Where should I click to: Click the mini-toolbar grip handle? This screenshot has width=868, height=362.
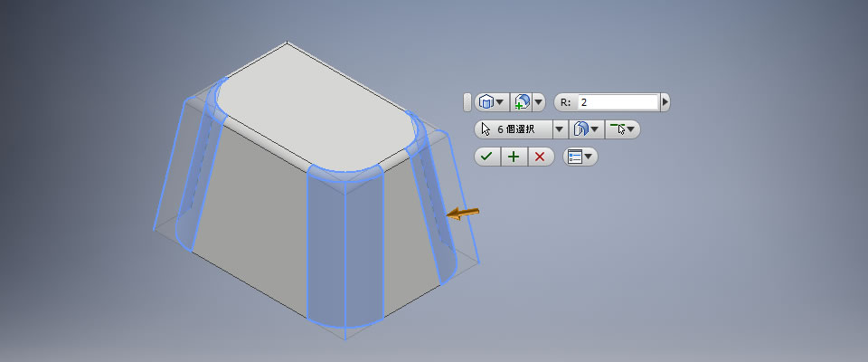467,102
